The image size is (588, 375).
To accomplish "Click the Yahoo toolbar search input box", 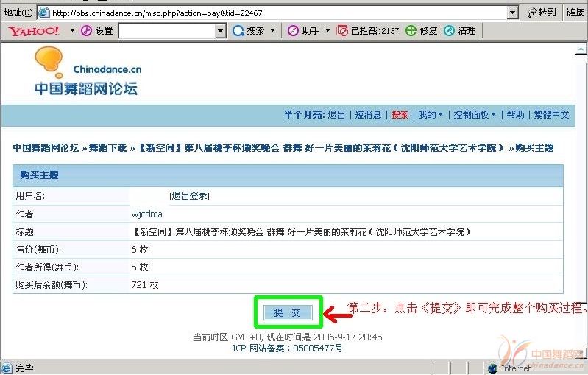I will (x=168, y=31).
